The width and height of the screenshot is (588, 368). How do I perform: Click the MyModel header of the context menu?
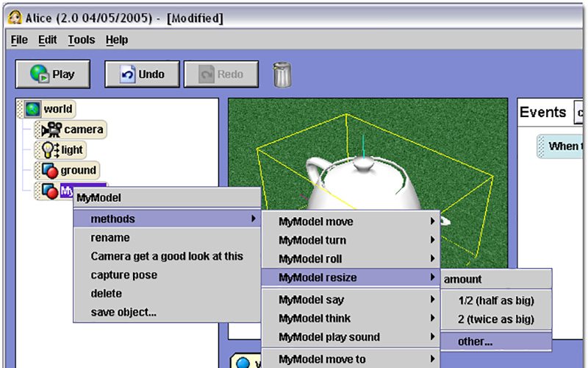[x=167, y=197]
